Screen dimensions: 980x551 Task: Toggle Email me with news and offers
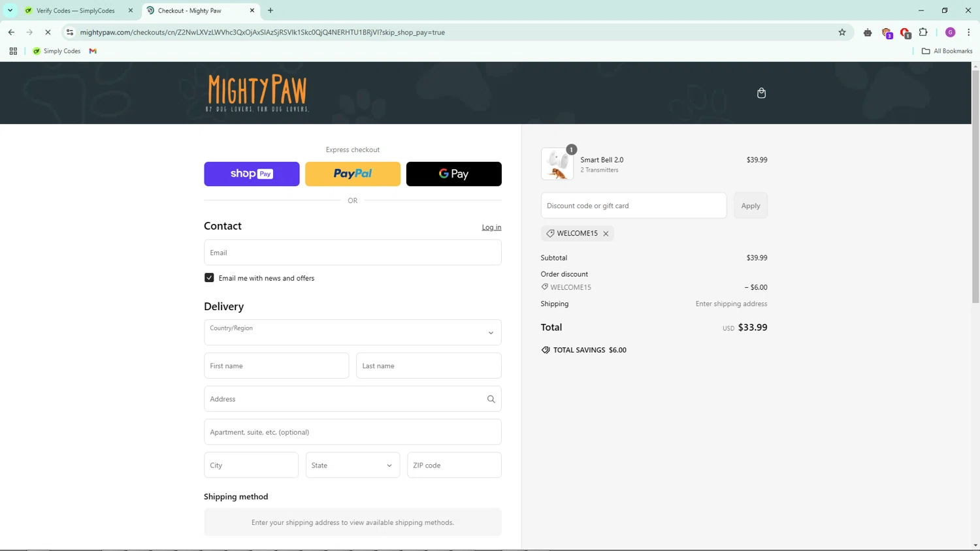(x=209, y=277)
